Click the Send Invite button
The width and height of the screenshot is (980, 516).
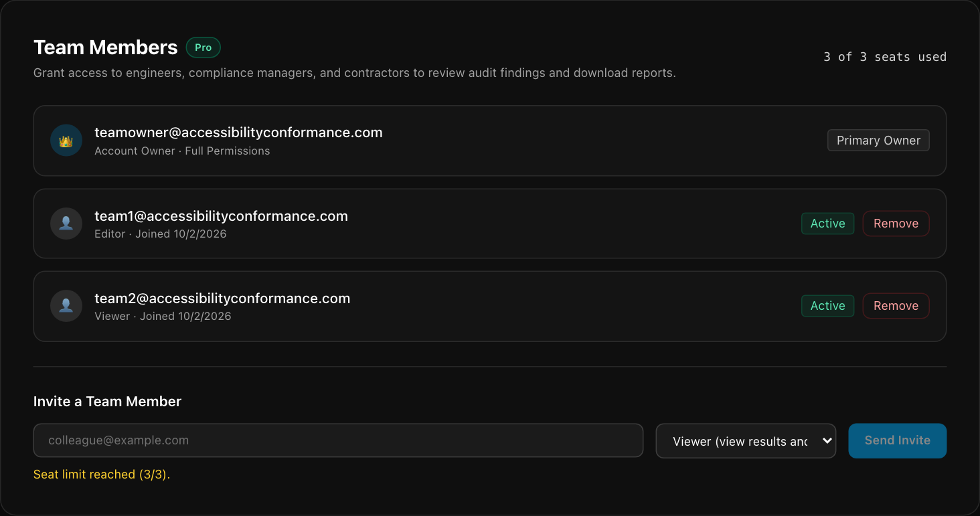tap(897, 440)
